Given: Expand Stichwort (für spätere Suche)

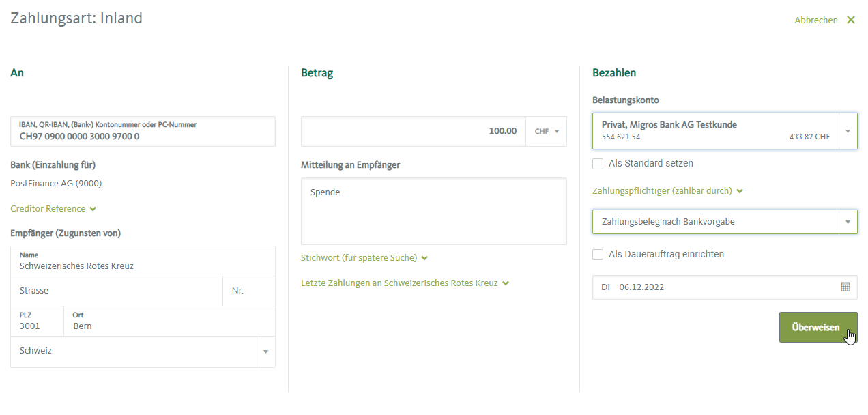Looking at the screenshot, I should click(364, 258).
